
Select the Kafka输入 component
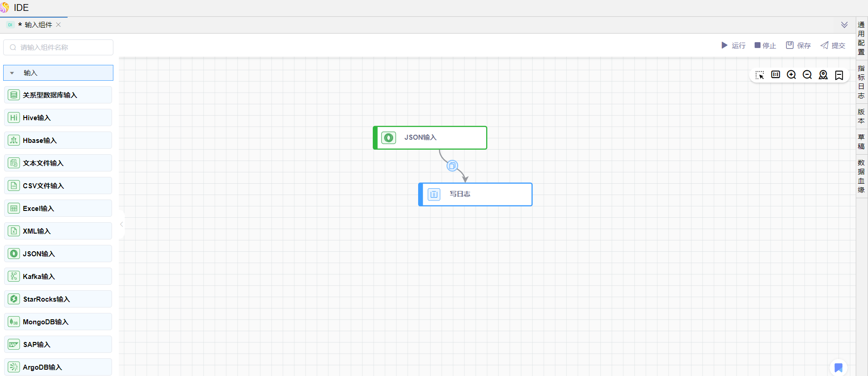click(x=58, y=276)
